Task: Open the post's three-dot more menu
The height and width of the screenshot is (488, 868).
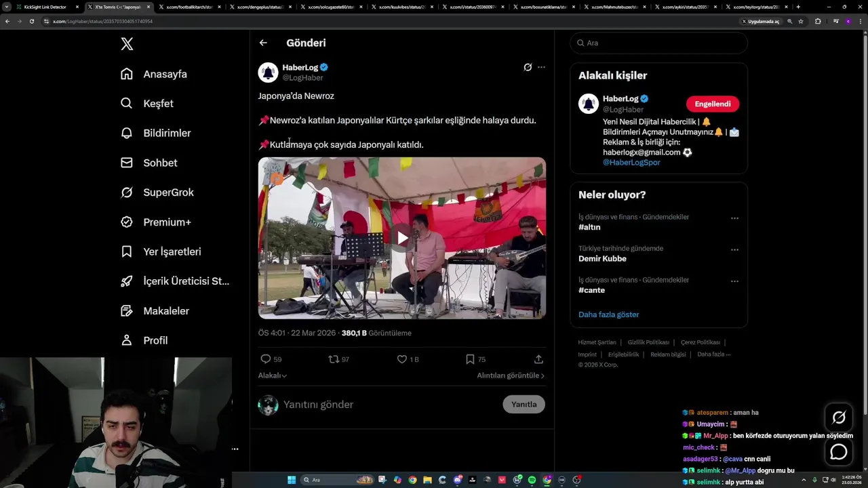Action: pos(541,67)
